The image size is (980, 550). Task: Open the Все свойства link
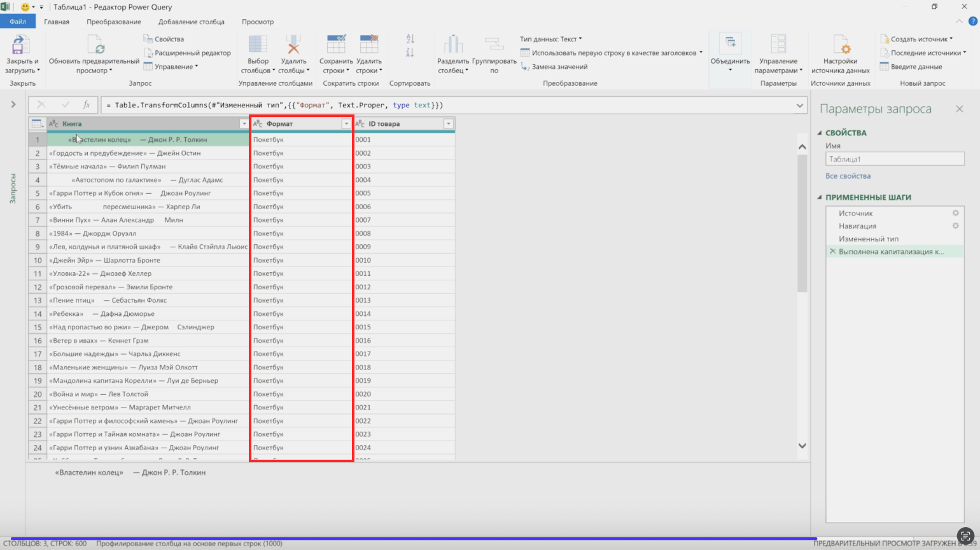pos(848,176)
